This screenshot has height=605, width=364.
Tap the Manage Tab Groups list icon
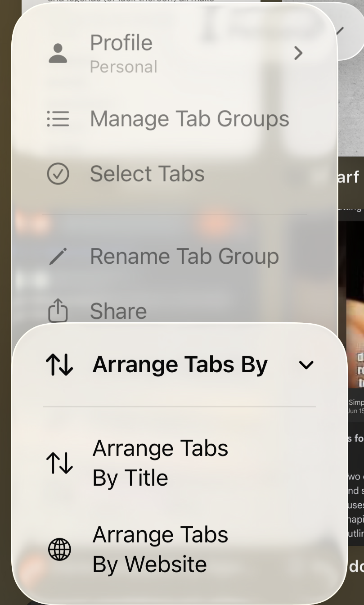pyautogui.click(x=58, y=119)
